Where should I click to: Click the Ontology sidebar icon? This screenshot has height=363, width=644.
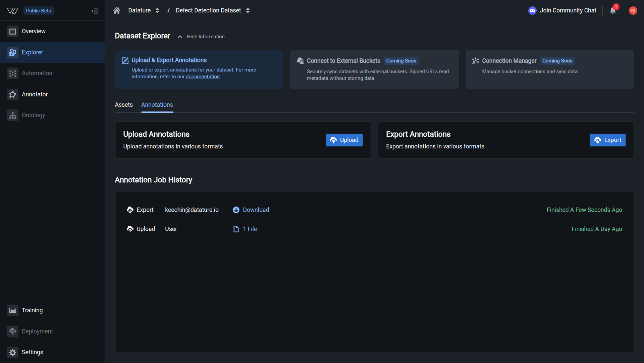point(13,115)
